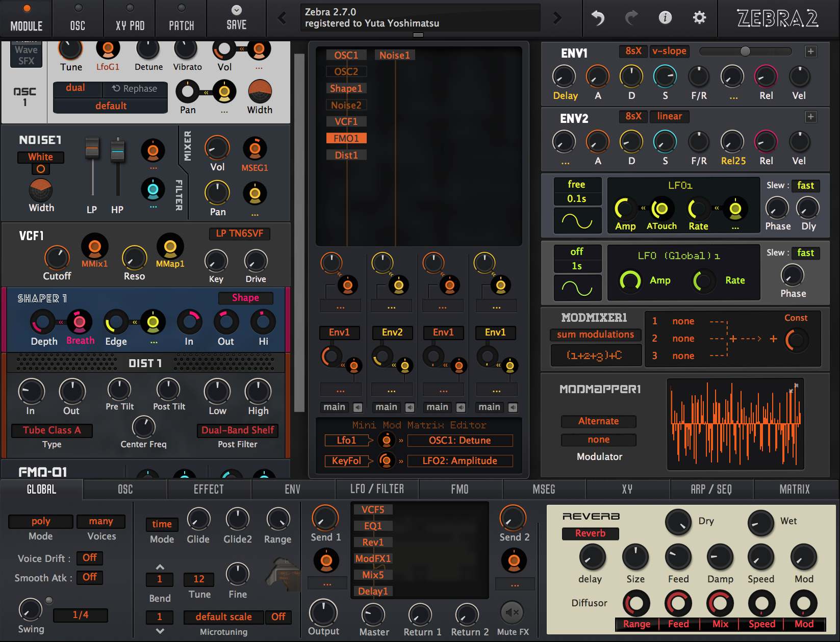Click the sum modulations button
This screenshot has height=642, width=840.
pyautogui.click(x=595, y=335)
